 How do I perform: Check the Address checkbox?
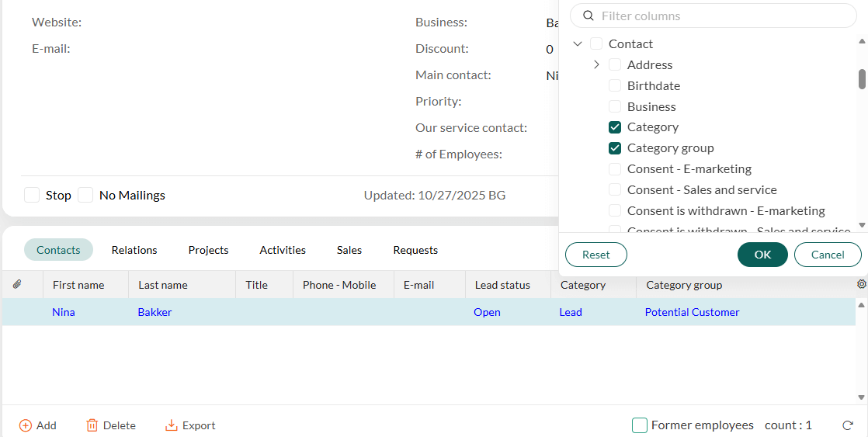tap(614, 64)
